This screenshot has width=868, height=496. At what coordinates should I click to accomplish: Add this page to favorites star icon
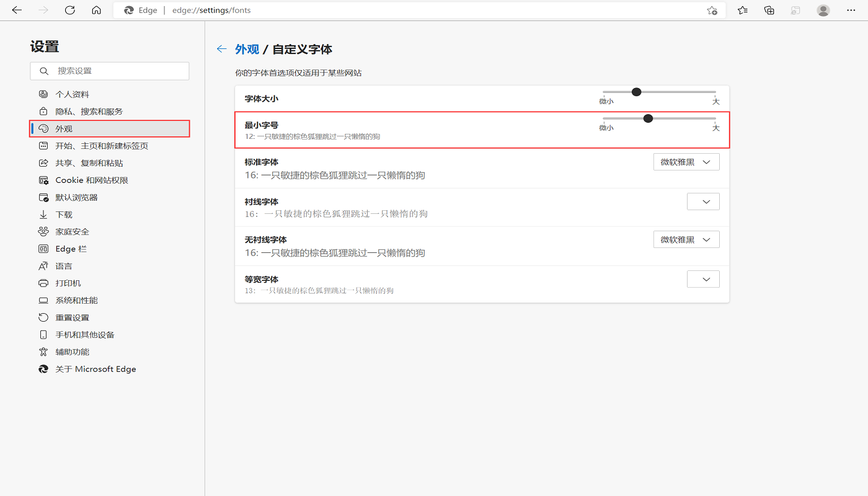point(712,11)
